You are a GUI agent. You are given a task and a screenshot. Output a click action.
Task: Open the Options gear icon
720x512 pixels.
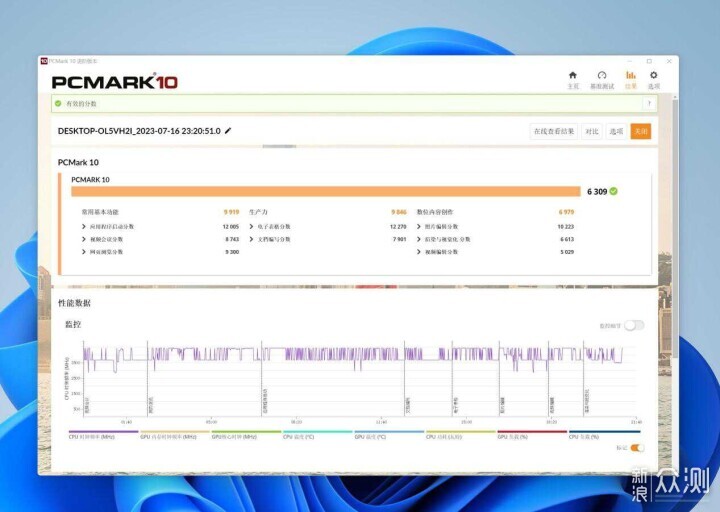pos(653,75)
